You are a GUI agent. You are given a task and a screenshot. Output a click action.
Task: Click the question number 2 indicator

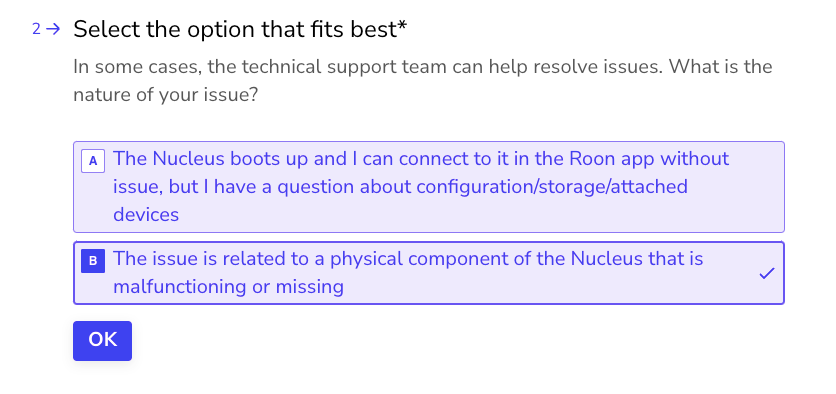[36, 29]
